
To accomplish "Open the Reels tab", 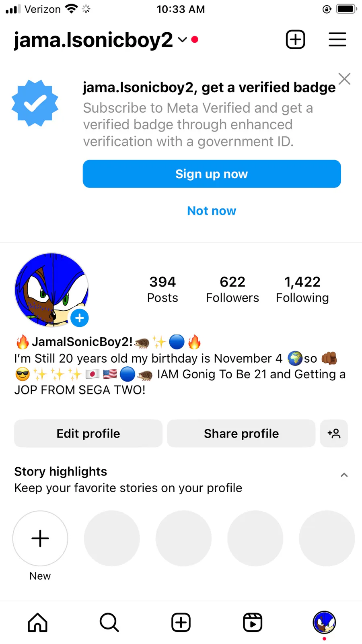I will 253,622.
